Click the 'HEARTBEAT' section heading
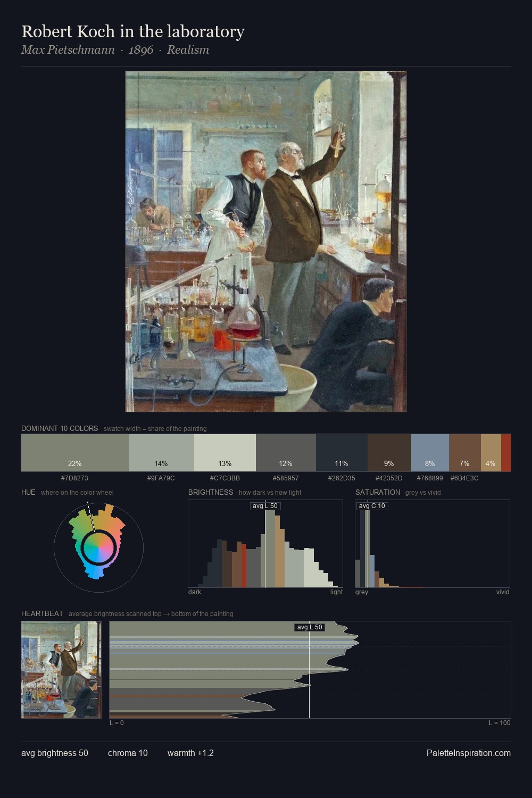The height and width of the screenshot is (798, 532). 42,613
